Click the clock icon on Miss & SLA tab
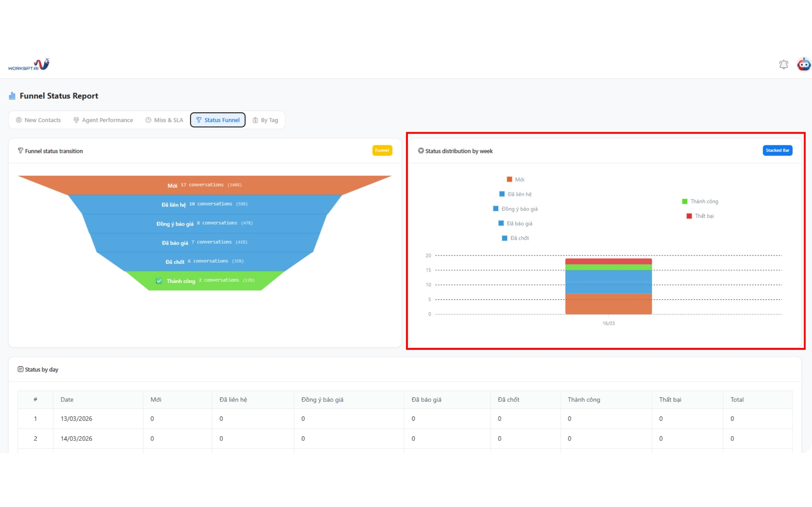This screenshot has width=812, height=507. [x=148, y=120]
